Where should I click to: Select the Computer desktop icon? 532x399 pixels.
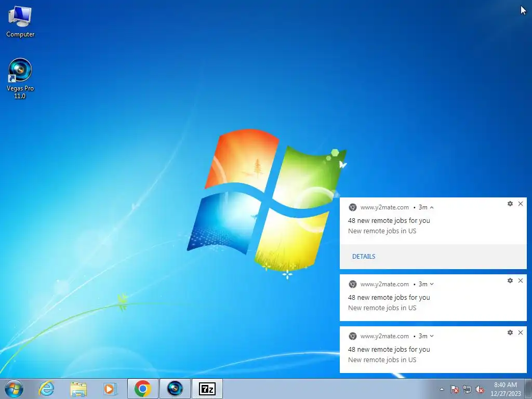tap(20, 22)
